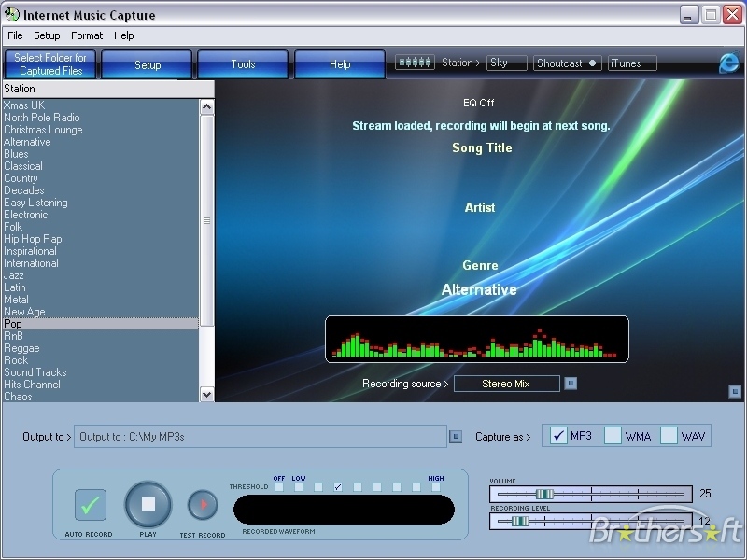
Task: Enable WAV capture format checkbox
Action: tap(669, 435)
